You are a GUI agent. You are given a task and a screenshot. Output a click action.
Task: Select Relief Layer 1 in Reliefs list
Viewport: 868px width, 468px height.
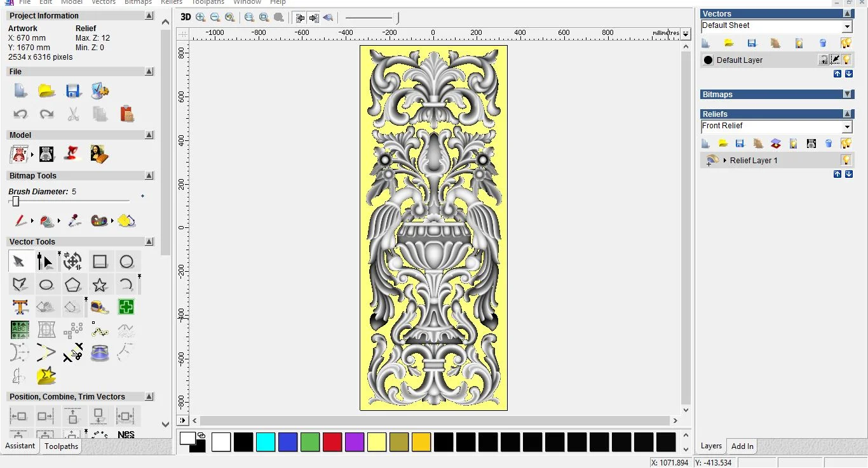(753, 161)
